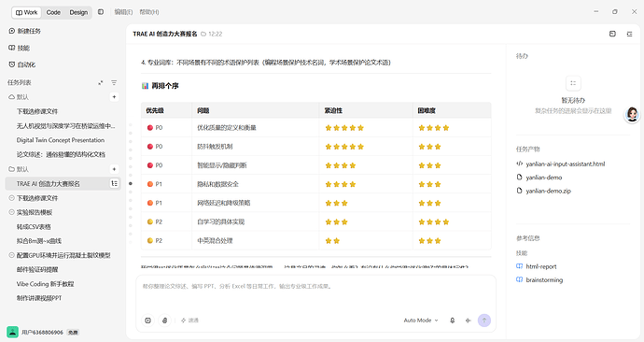Open yanlian-ai-input-assistant.html artifact
Screen dimensions: 644x342
[561, 164]
